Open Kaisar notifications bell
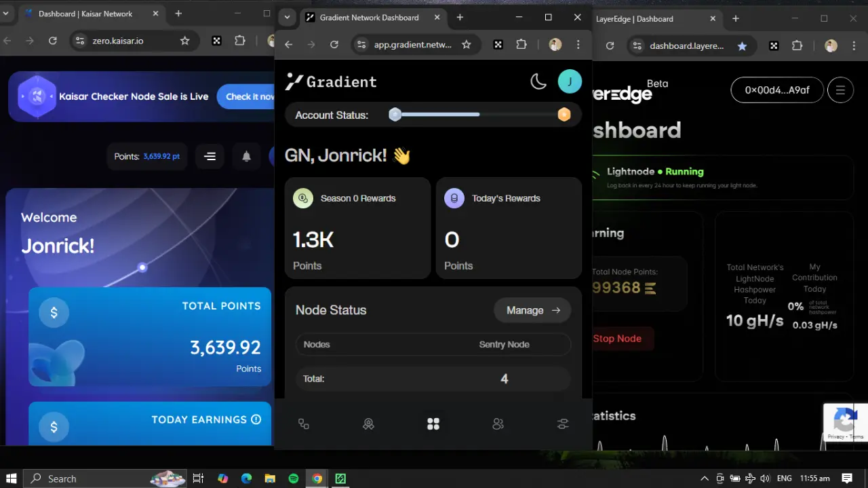Image resolution: width=868 pixels, height=488 pixels. point(247,157)
